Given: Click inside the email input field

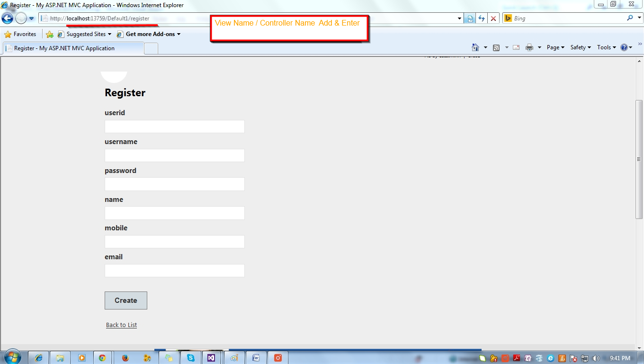Looking at the screenshot, I should (x=174, y=270).
